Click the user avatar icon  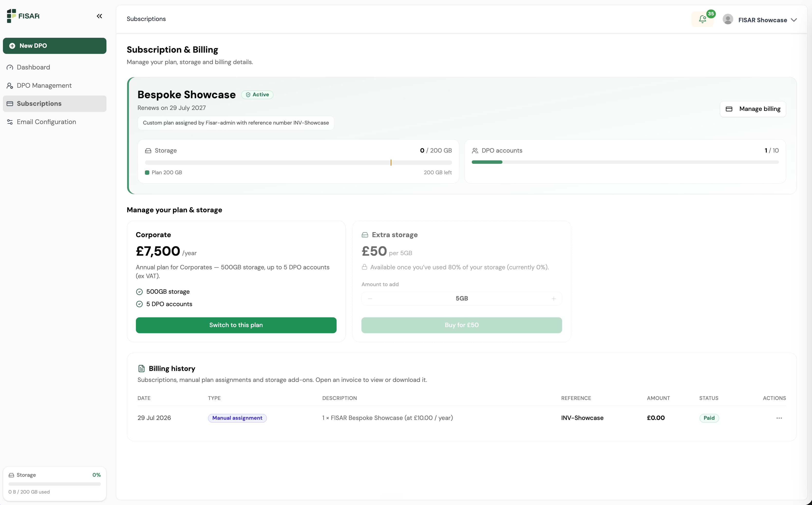(728, 19)
